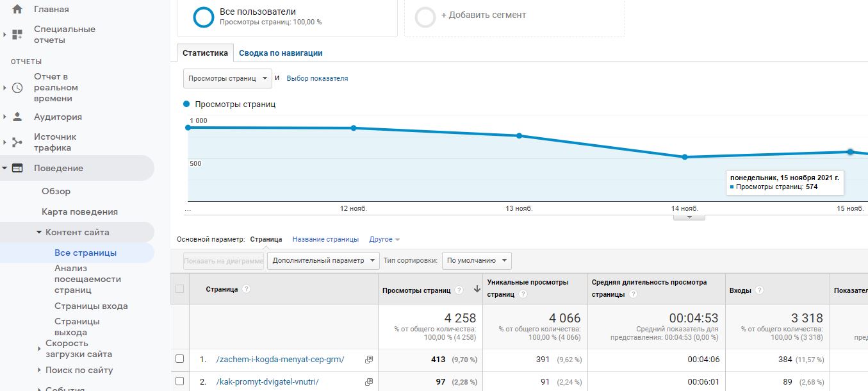Click help icon next to Уникальные просмотры страниц
This screenshot has height=391, width=868.
pyautogui.click(x=523, y=294)
